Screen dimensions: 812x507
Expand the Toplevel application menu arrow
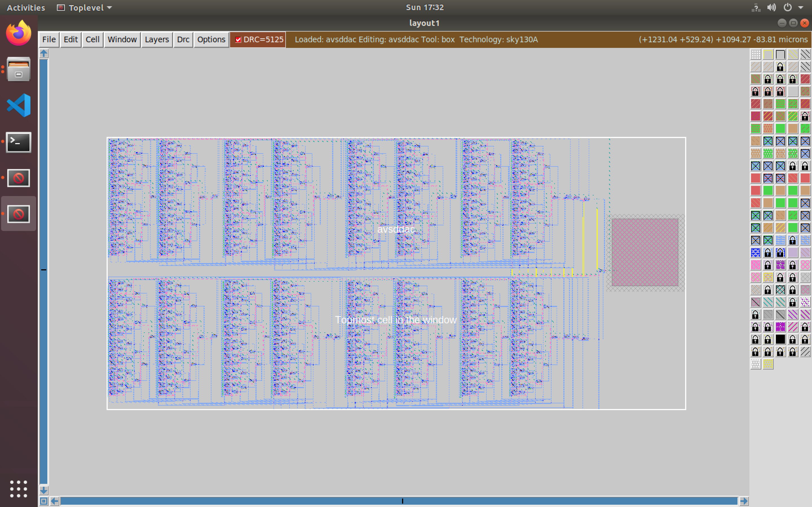click(109, 7)
